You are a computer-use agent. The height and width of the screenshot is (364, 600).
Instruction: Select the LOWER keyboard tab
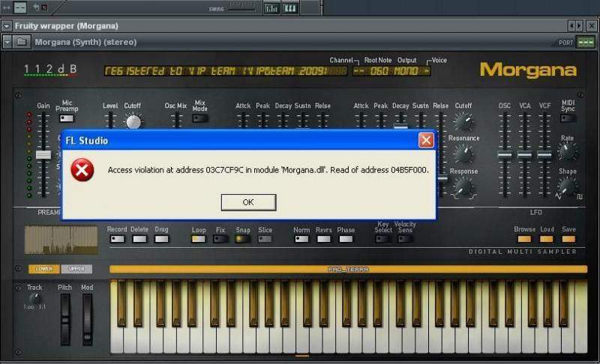coord(44,269)
